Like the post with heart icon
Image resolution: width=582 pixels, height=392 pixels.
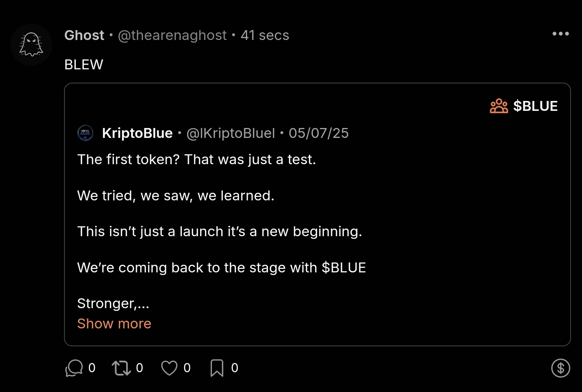point(169,368)
